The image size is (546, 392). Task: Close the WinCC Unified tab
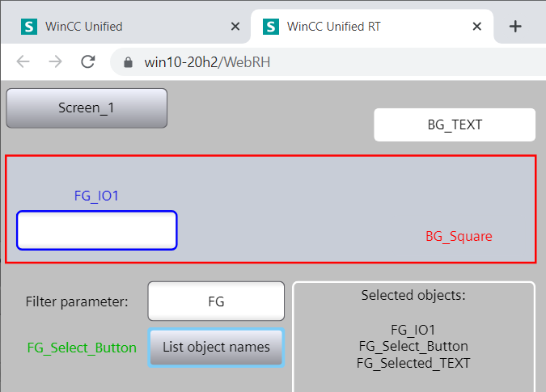[x=235, y=27]
